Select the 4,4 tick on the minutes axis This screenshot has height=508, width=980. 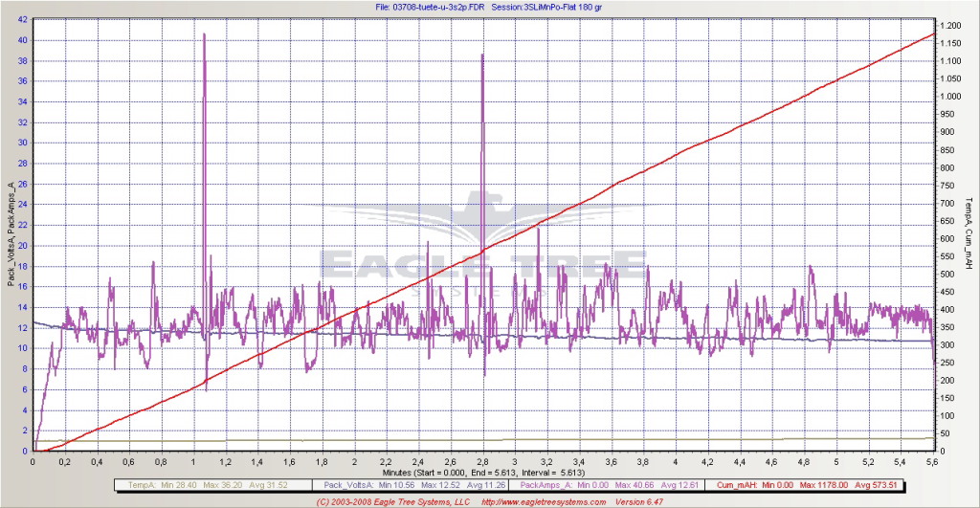point(740,462)
